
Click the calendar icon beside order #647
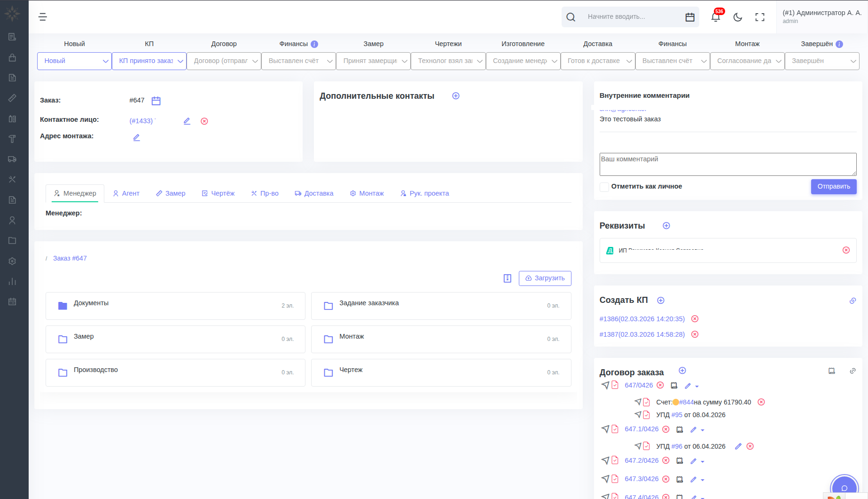156,101
